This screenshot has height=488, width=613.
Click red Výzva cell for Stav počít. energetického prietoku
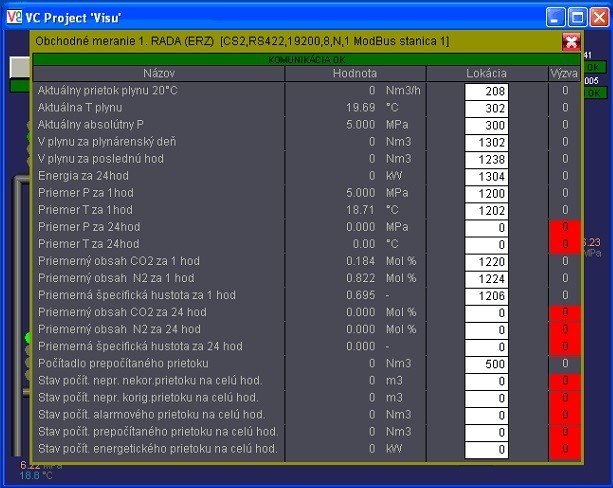(x=565, y=449)
